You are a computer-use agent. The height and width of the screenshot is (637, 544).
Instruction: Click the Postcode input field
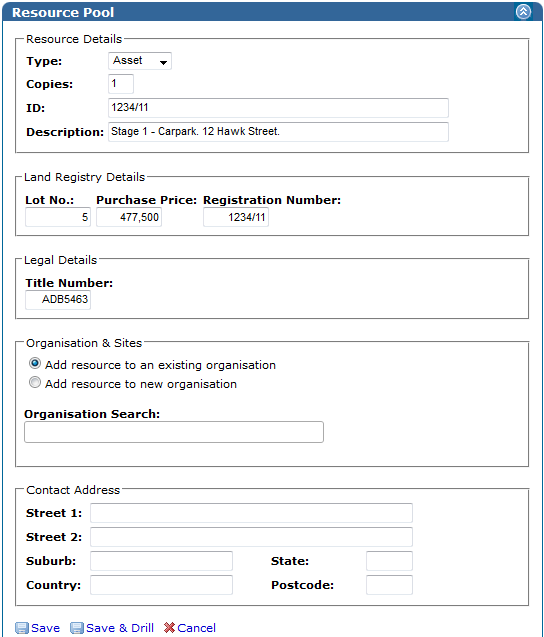tap(389, 585)
